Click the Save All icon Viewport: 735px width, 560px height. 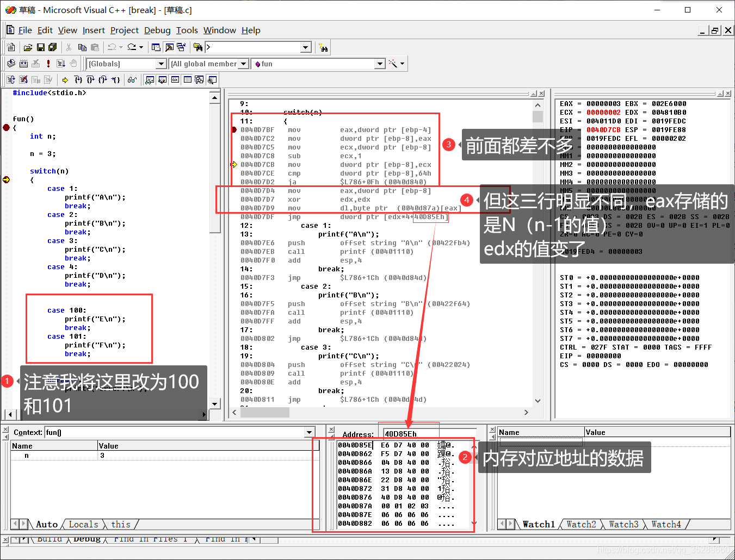[x=53, y=47]
